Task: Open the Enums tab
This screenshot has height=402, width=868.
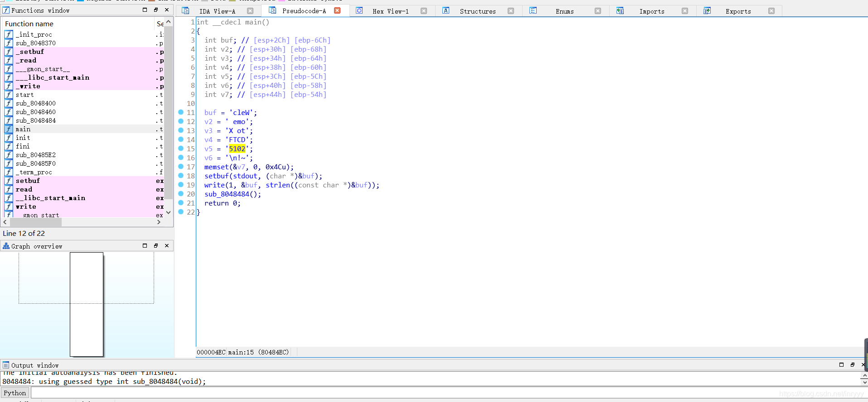Action: coord(565,11)
